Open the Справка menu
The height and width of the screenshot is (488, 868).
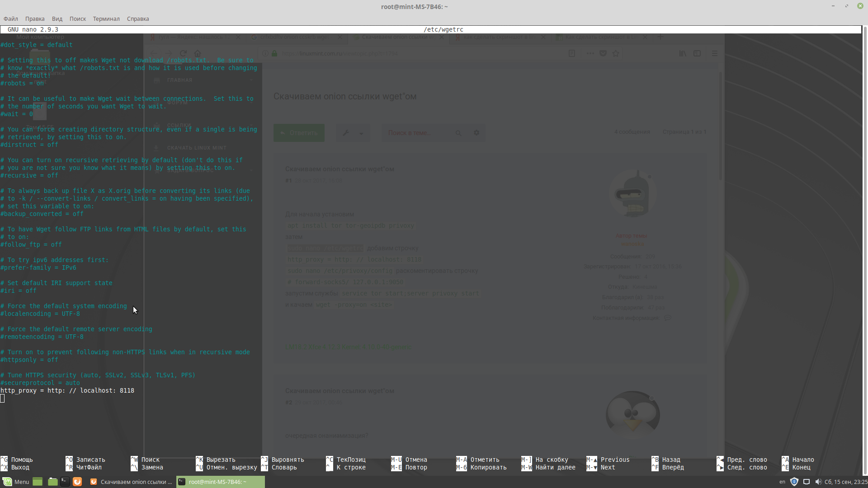coord(138,19)
